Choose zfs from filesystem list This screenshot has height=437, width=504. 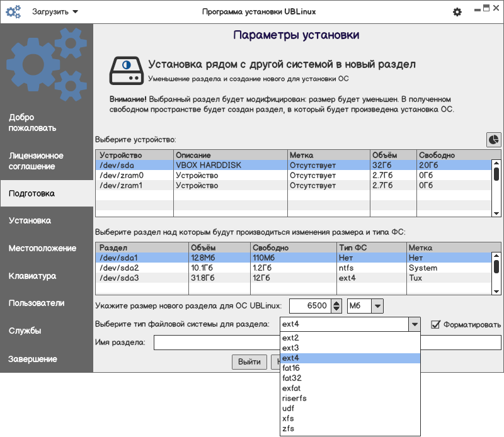coord(350,429)
